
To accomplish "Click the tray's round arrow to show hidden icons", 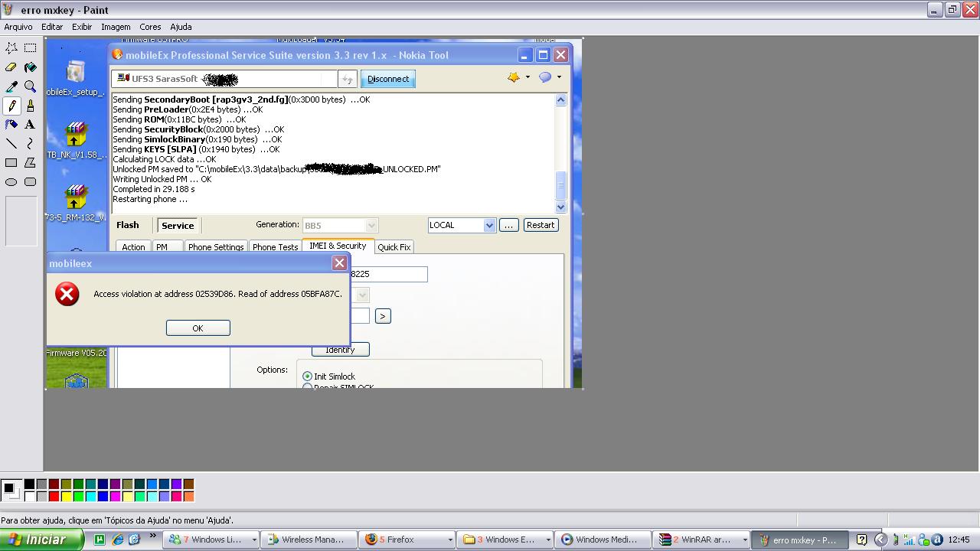I will pyautogui.click(x=880, y=540).
